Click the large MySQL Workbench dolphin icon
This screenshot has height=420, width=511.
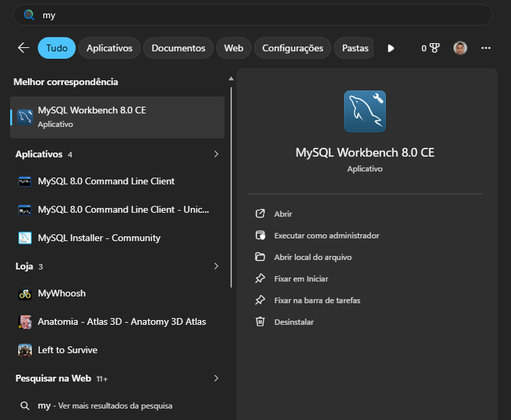pyautogui.click(x=365, y=111)
